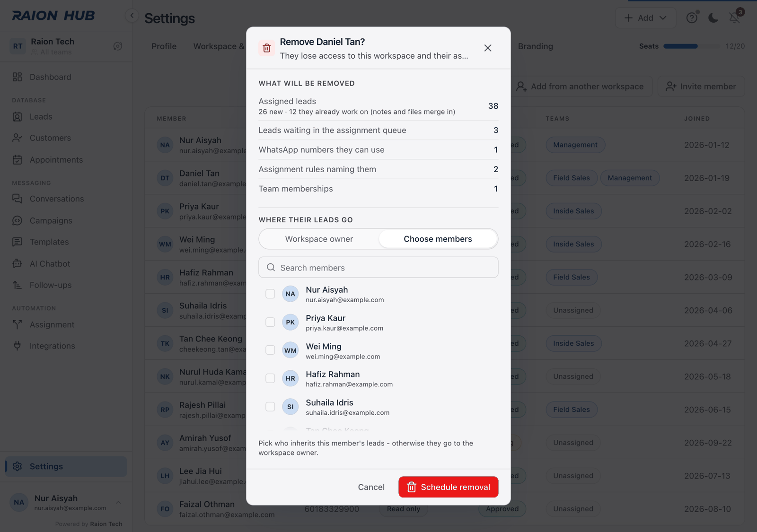The width and height of the screenshot is (757, 532).
Task: Click the Search members field
Action: click(x=378, y=267)
